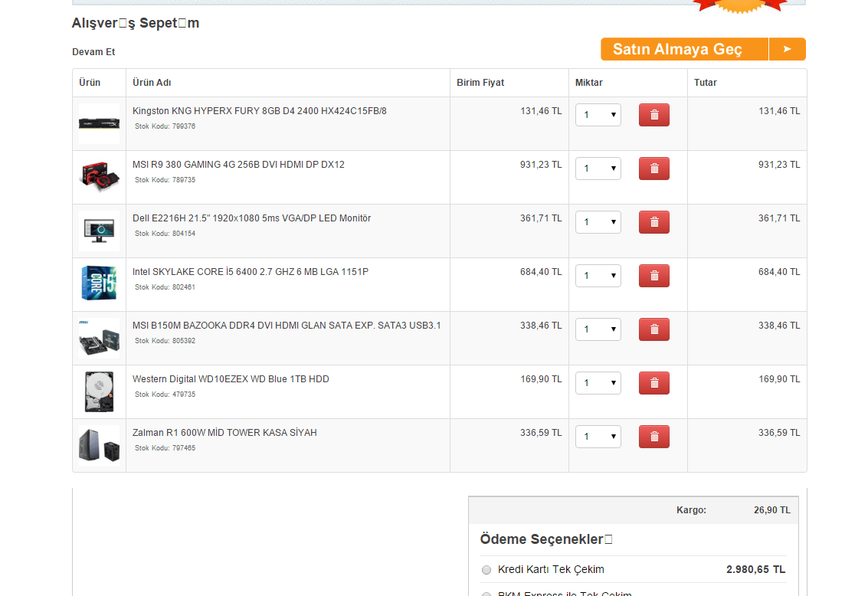
Task: Open quantity dropdown for MSI R9 380
Action: pyautogui.click(x=598, y=169)
